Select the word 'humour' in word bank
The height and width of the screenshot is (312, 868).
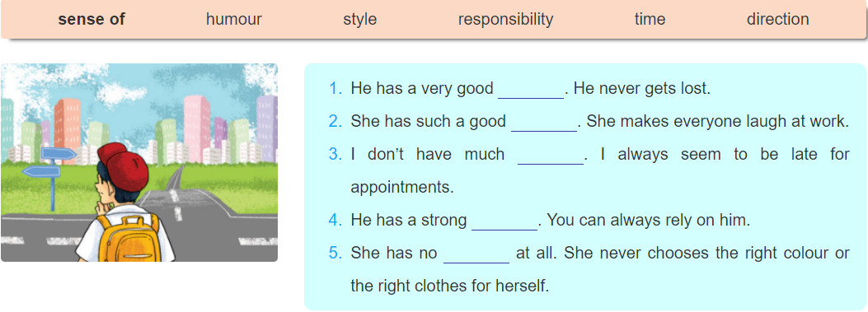pyautogui.click(x=233, y=20)
